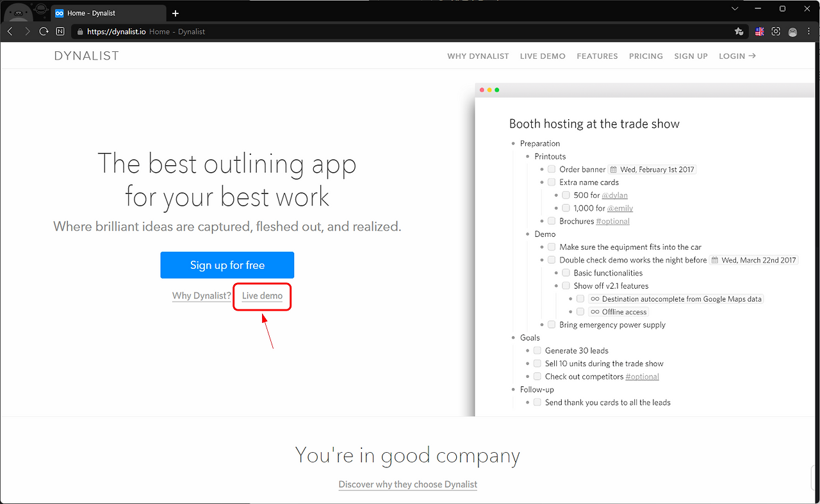Click the address bar URL field

coord(410,31)
